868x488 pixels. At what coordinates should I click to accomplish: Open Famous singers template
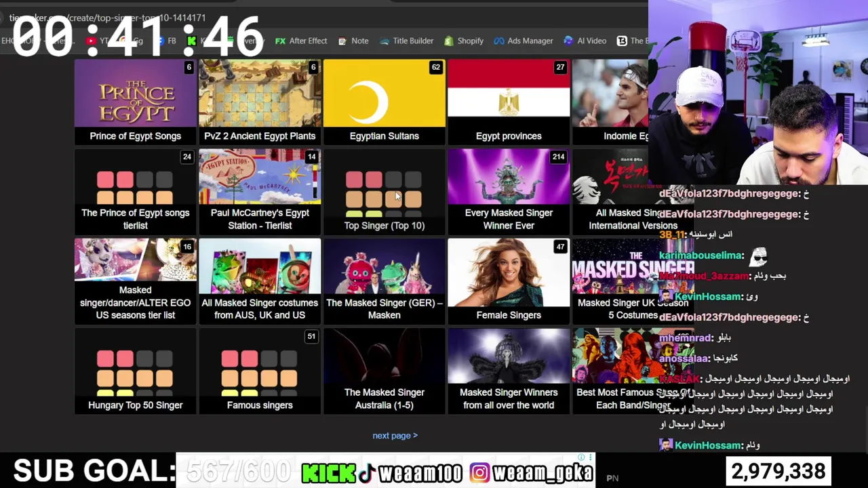tap(260, 371)
